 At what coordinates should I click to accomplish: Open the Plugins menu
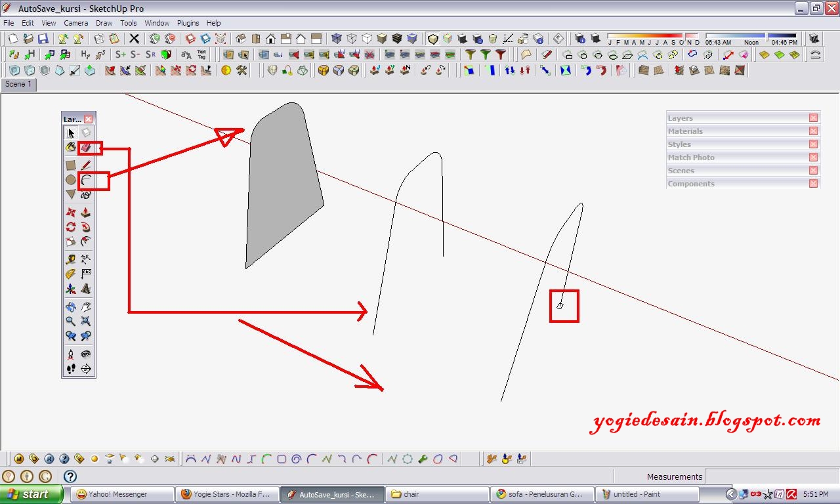(188, 22)
